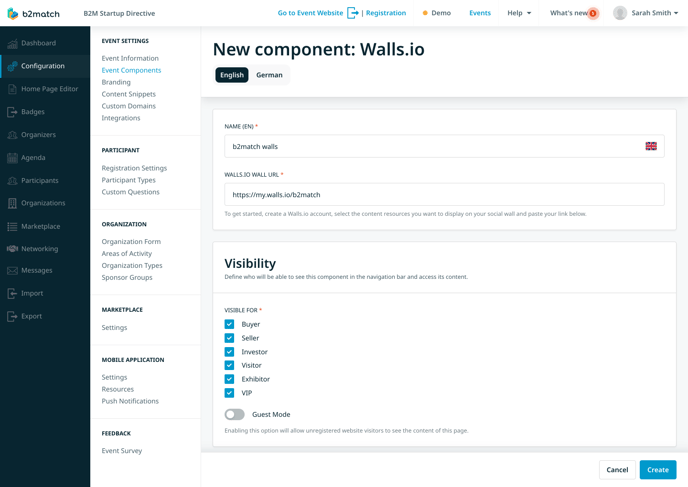The height and width of the screenshot is (487, 688).
Task: Switch to the English language tab
Action: pyautogui.click(x=232, y=75)
